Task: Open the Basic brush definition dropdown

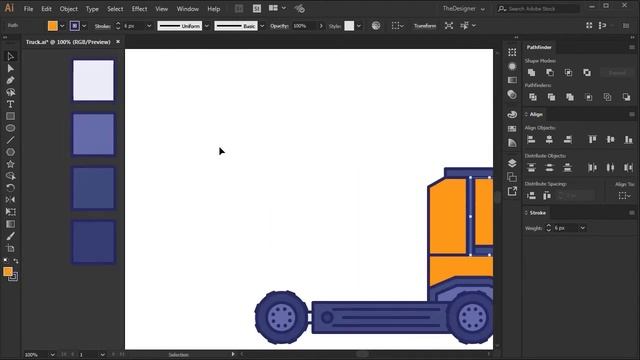Action: (x=262, y=26)
